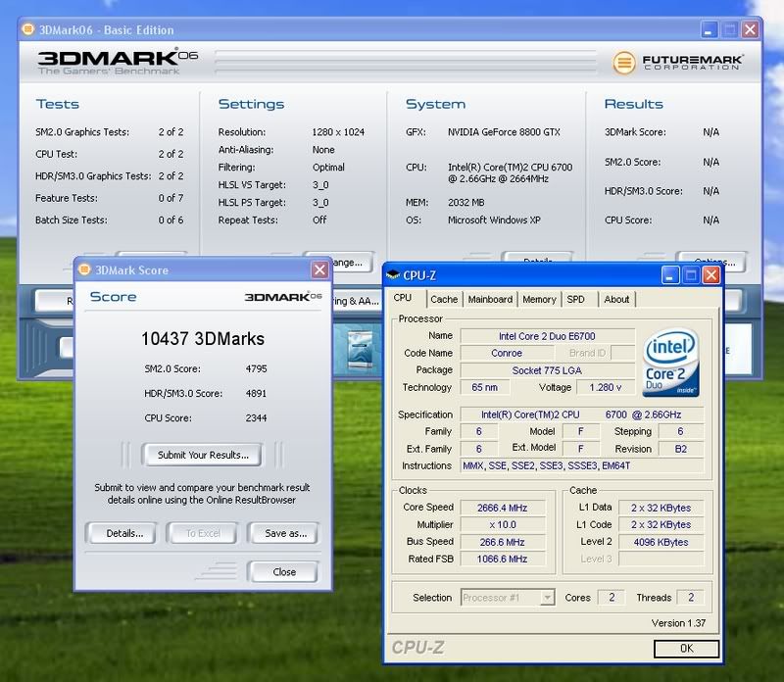
Task: Open the About tab in CPU-Z
Action: pyautogui.click(x=616, y=300)
